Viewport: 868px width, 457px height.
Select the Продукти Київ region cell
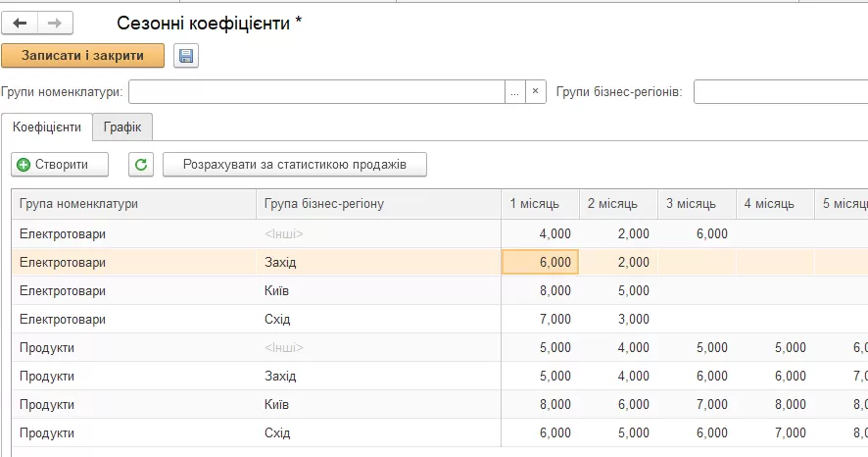[x=378, y=404]
